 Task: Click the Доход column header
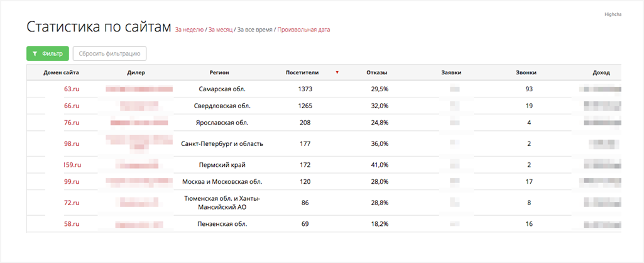click(x=601, y=73)
